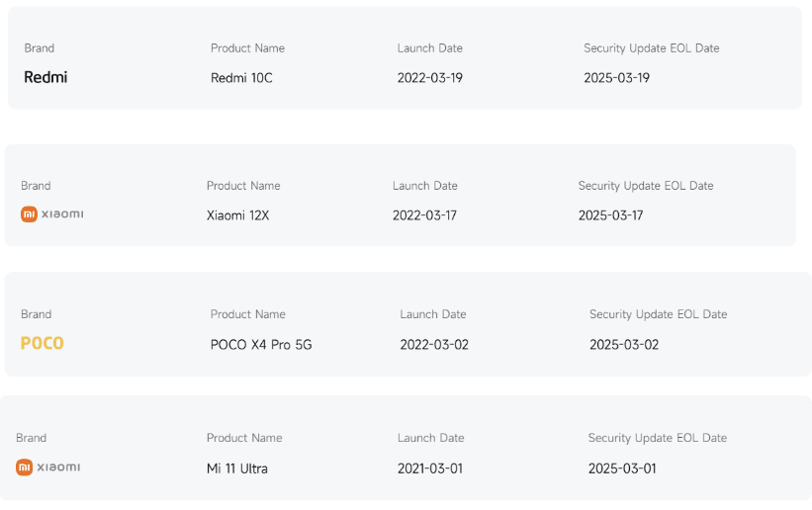Select the POCO X4 Pro 5G name
Viewport: 812px width, 510px height.
tap(261, 345)
